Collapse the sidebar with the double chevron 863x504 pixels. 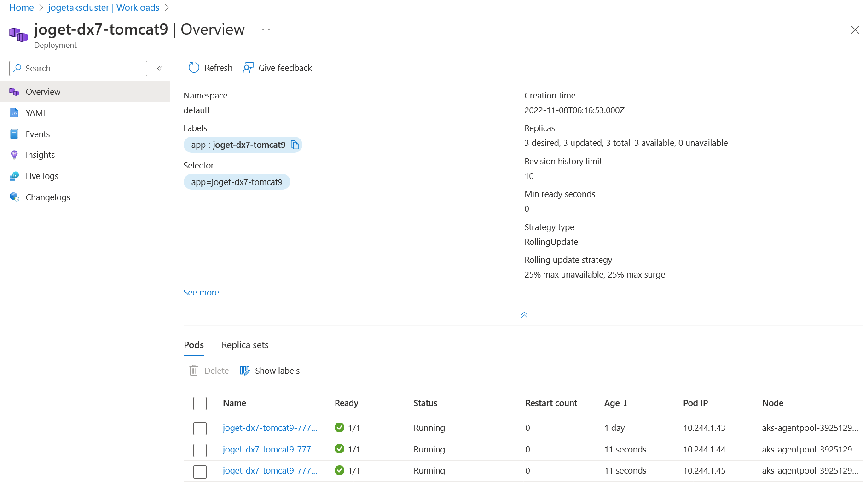click(160, 68)
